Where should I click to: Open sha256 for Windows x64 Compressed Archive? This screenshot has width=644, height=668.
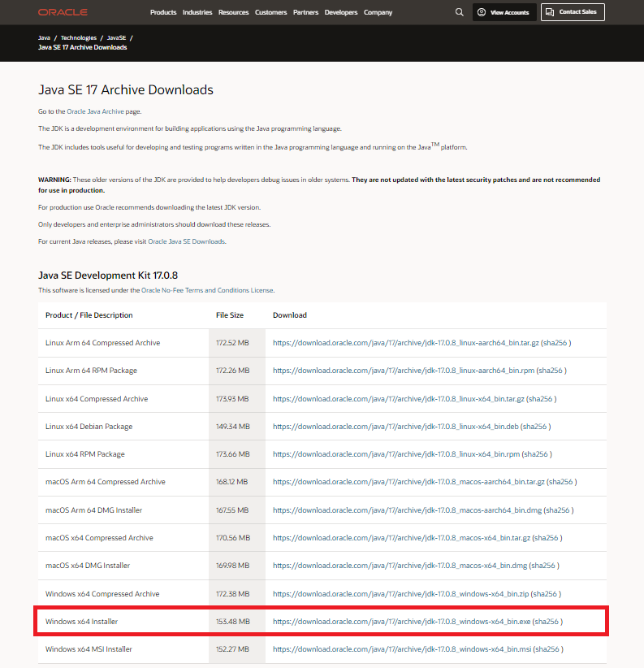point(545,594)
